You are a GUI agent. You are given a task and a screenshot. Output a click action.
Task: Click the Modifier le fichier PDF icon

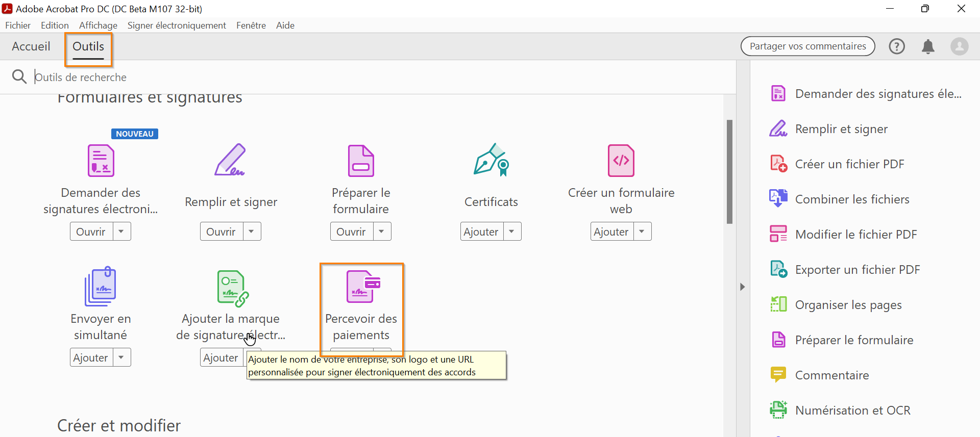pyautogui.click(x=778, y=234)
